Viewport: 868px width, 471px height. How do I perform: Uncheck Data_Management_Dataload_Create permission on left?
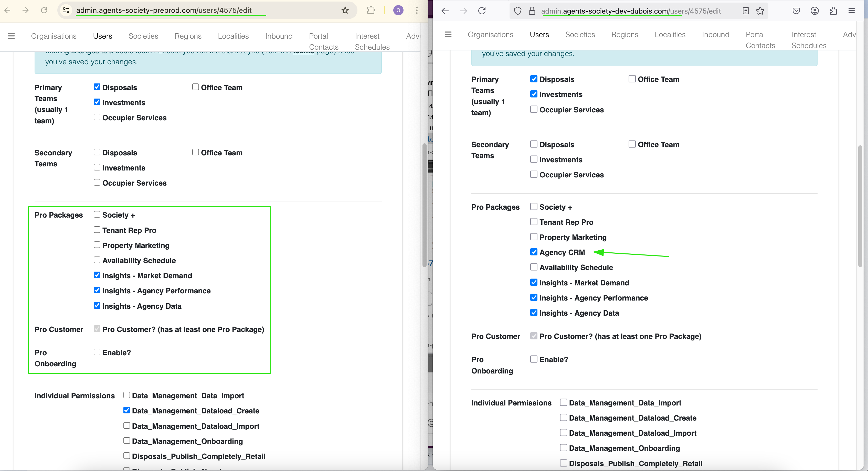[x=127, y=410]
